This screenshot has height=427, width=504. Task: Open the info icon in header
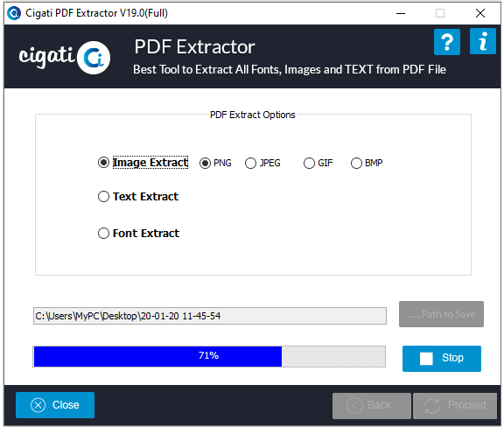(483, 41)
